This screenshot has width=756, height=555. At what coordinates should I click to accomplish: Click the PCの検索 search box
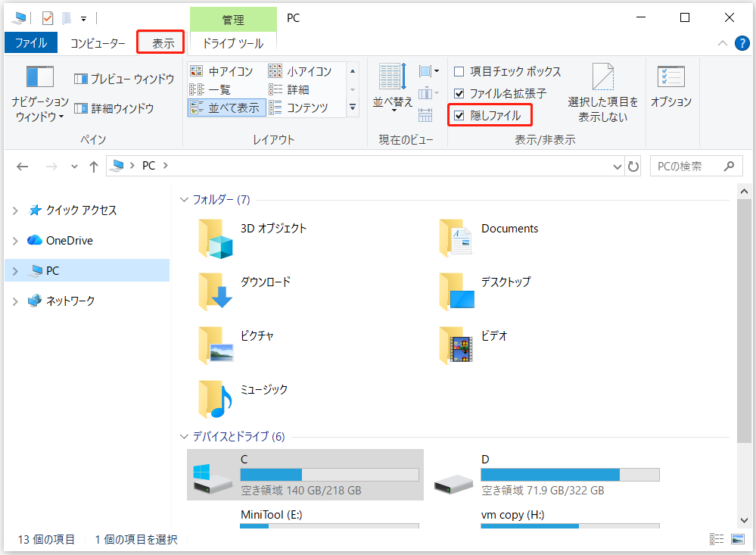pos(695,166)
